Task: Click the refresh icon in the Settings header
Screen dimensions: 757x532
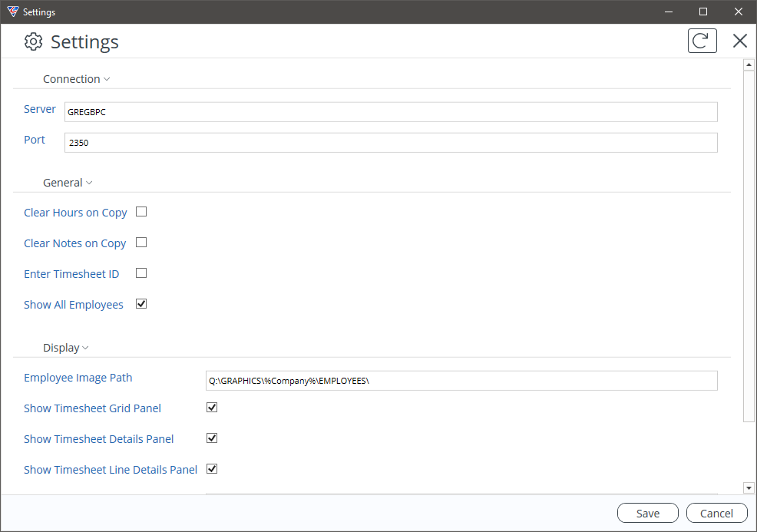Action: [x=702, y=41]
